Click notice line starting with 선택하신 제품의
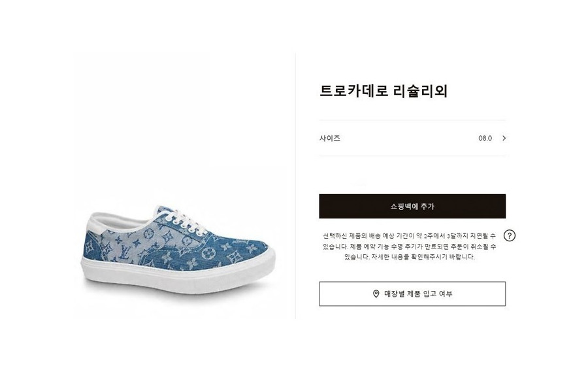This screenshot has height=374, width=588. point(409,236)
